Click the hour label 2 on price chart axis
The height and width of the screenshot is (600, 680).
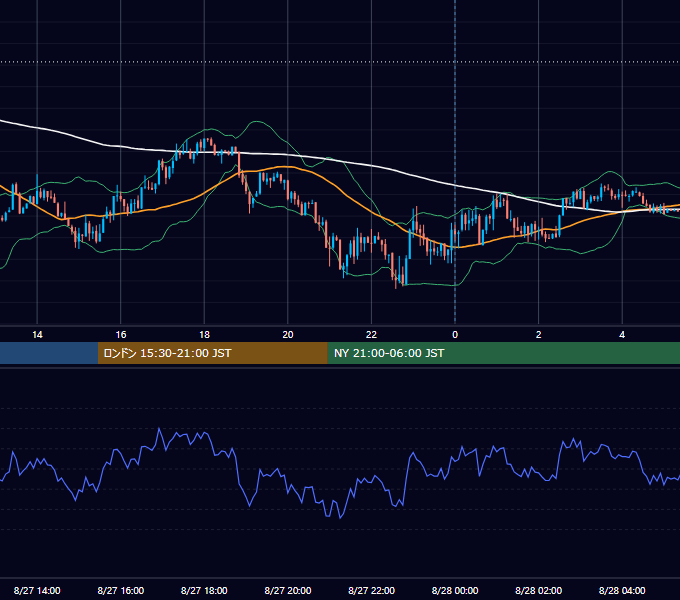[539, 335]
